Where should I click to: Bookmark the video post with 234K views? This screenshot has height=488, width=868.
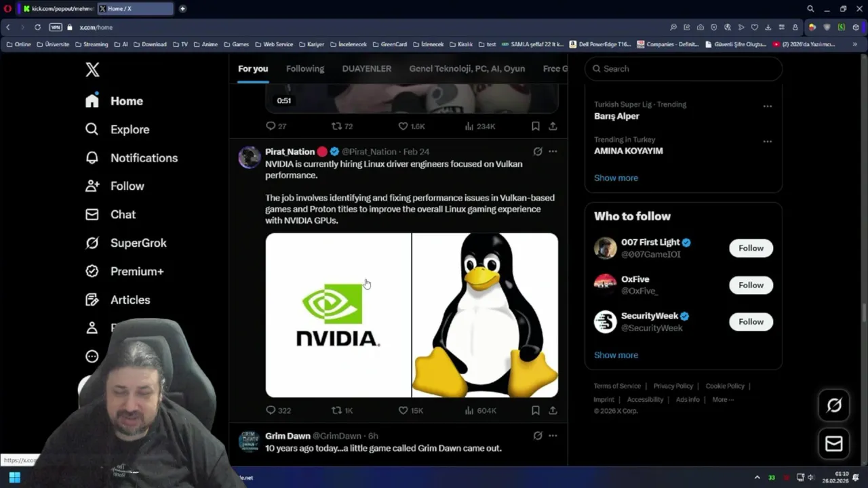pyautogui.click(x=536, y=126)
